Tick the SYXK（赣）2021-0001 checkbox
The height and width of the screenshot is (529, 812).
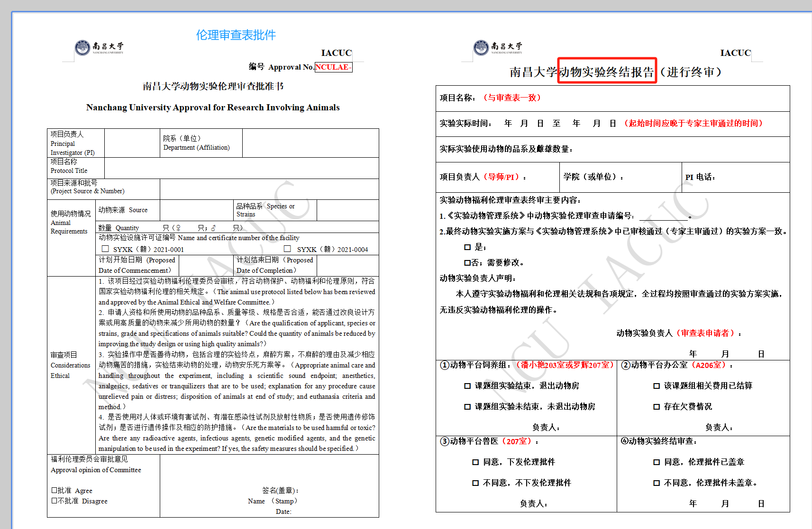coord(105,249)
